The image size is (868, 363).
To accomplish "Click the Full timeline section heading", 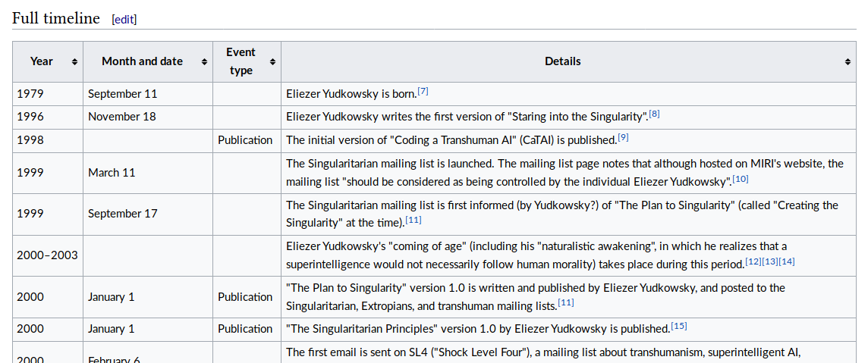I will (x=56, y=18).
